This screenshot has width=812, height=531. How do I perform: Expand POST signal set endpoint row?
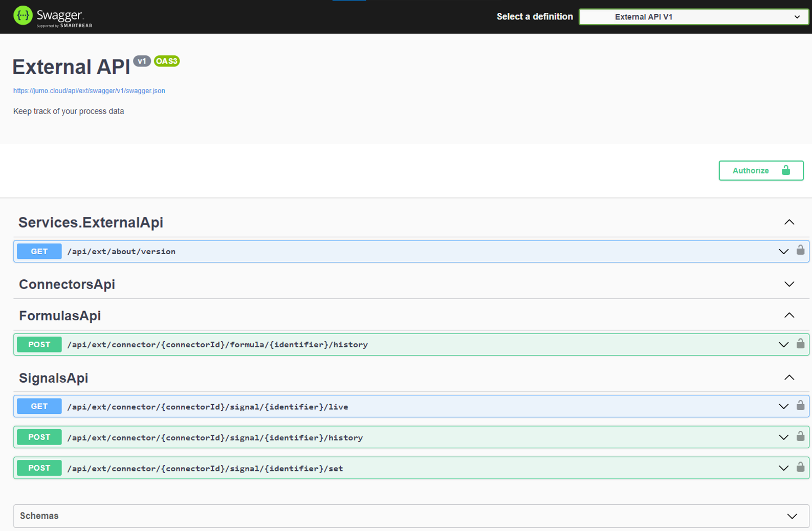tap(205, 469)
